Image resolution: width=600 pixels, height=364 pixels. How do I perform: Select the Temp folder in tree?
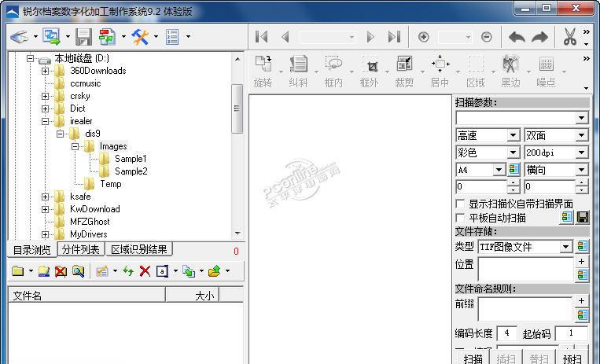point(111,184)
